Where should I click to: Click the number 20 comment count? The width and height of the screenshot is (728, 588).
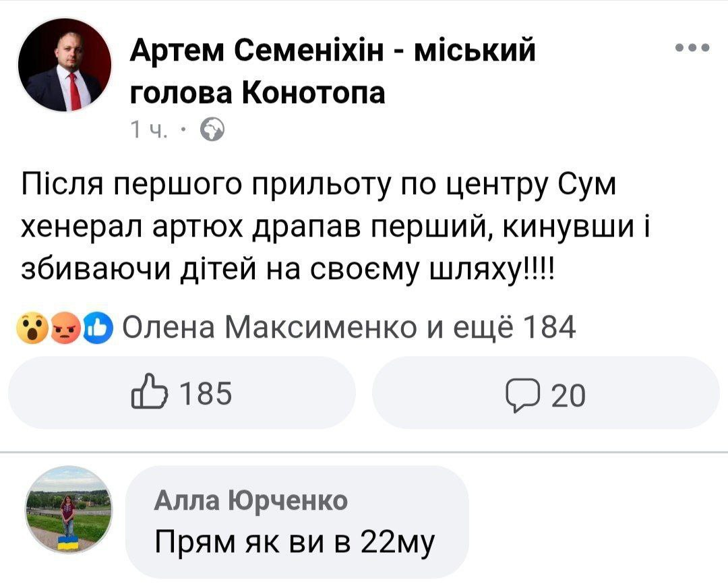[568, 396]
